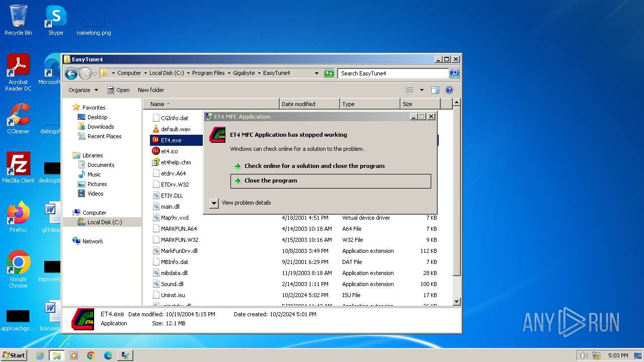Open the recent pages dropdown arrow

[95, 73]
